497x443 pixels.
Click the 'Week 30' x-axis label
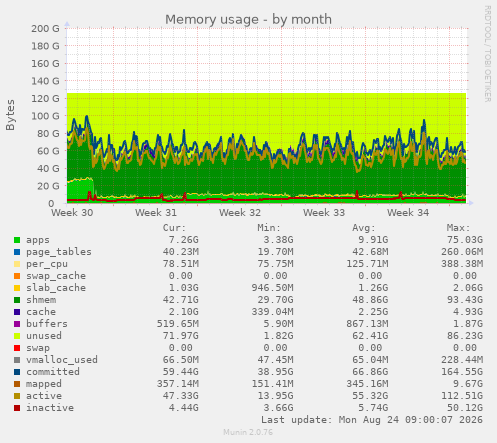72,213
